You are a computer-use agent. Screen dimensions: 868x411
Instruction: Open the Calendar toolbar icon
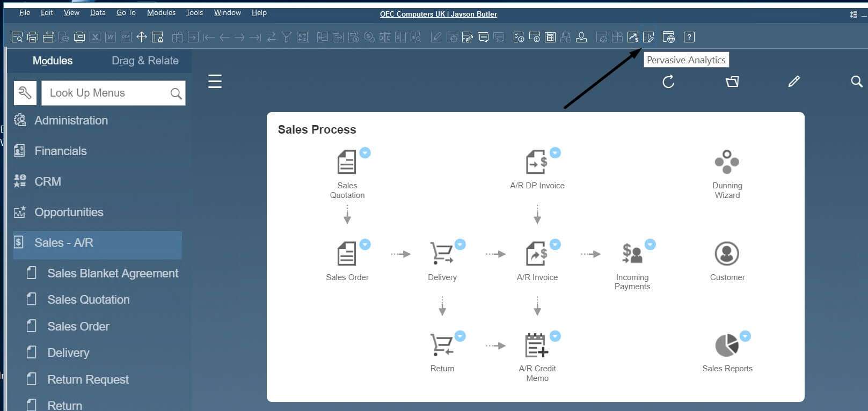tap(550, 37)
